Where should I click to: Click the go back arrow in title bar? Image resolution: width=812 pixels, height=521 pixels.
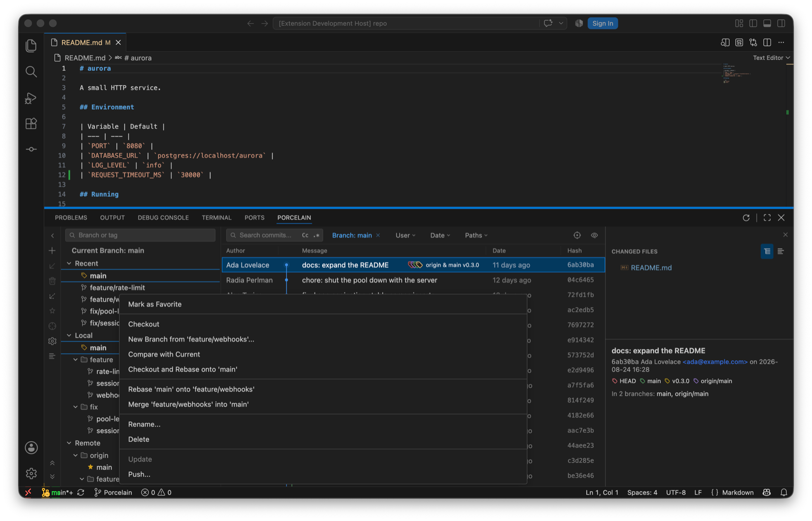[x=251, y=23]
